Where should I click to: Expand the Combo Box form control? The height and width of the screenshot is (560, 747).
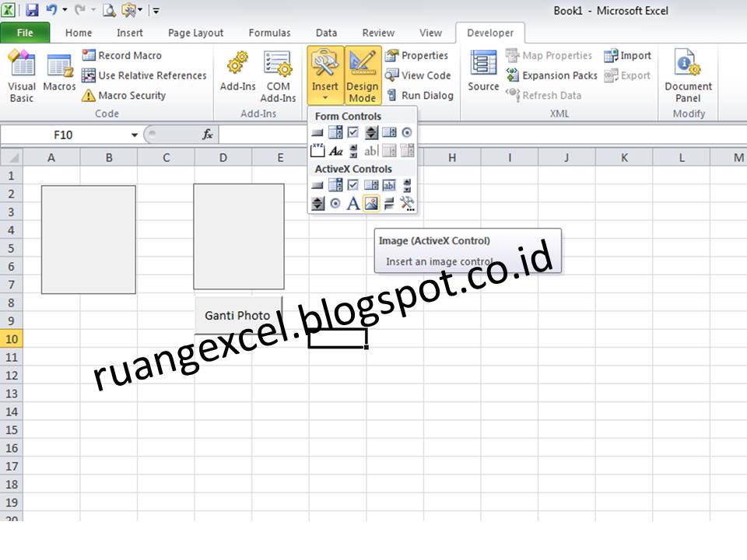[335, 132]
